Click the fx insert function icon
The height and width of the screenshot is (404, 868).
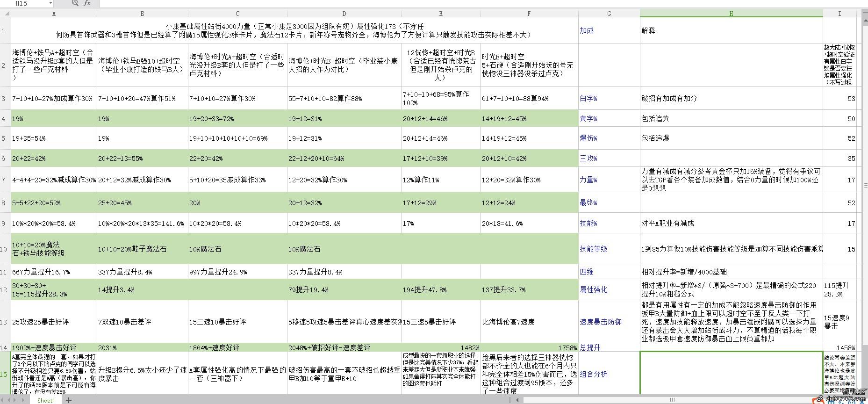tap(87, 3)
